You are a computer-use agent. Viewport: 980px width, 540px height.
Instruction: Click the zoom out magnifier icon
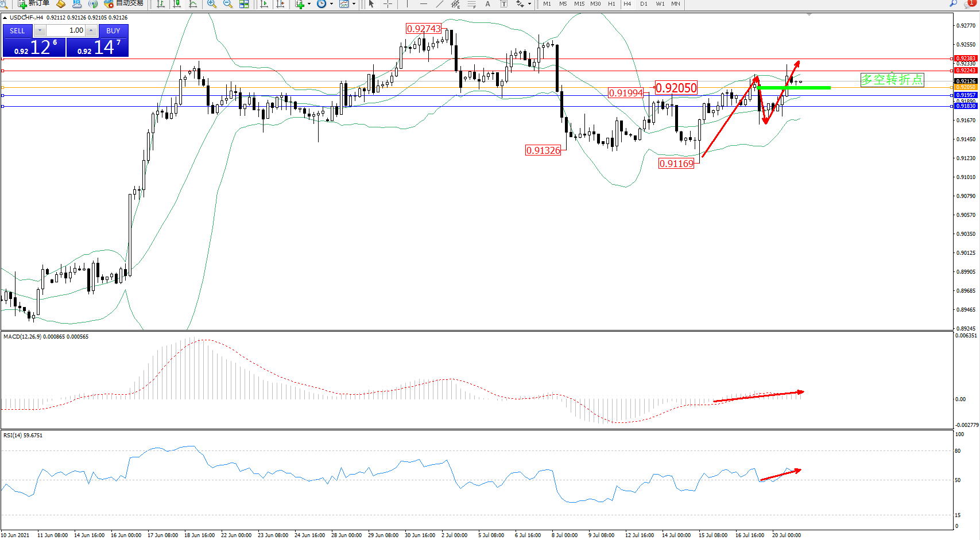pos(228,4)
